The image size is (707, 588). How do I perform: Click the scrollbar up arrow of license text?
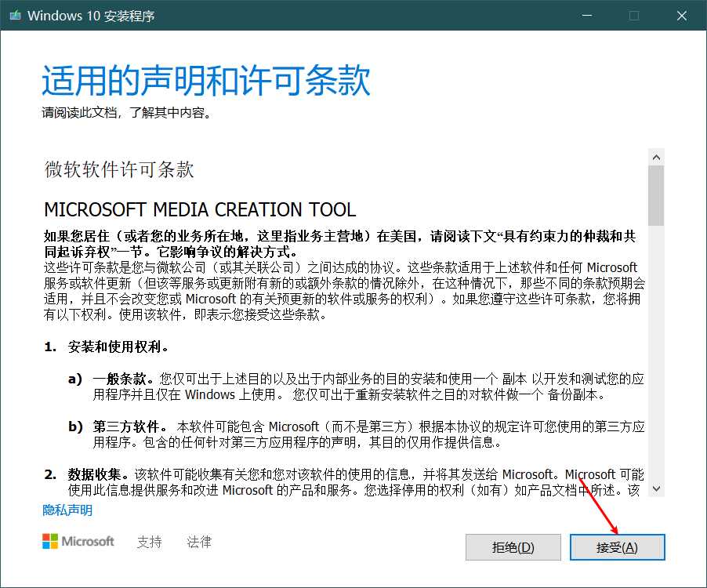(x=656, y=158)
